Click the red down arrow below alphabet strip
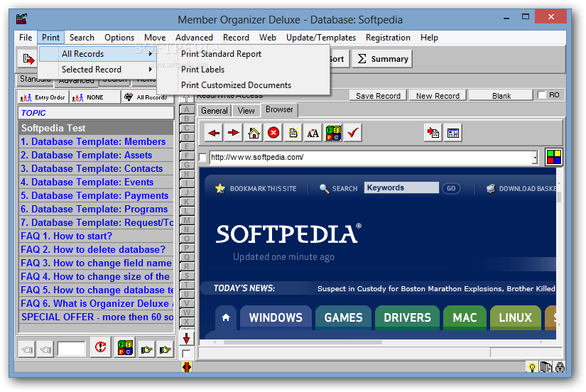 [x=186, y=339]
